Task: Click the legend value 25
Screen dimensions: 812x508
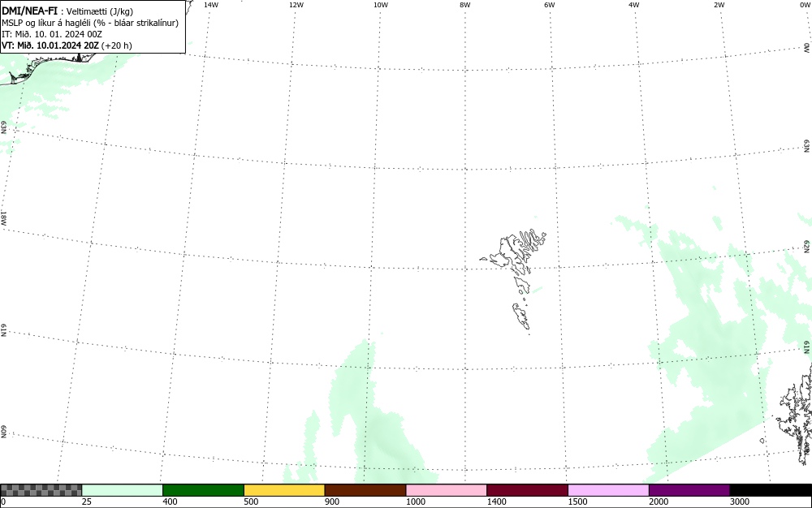Action: [x=87, y=502]
